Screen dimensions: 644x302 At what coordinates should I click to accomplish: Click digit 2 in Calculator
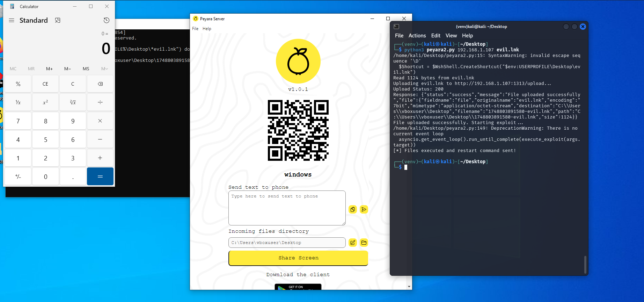click(45, 158)
